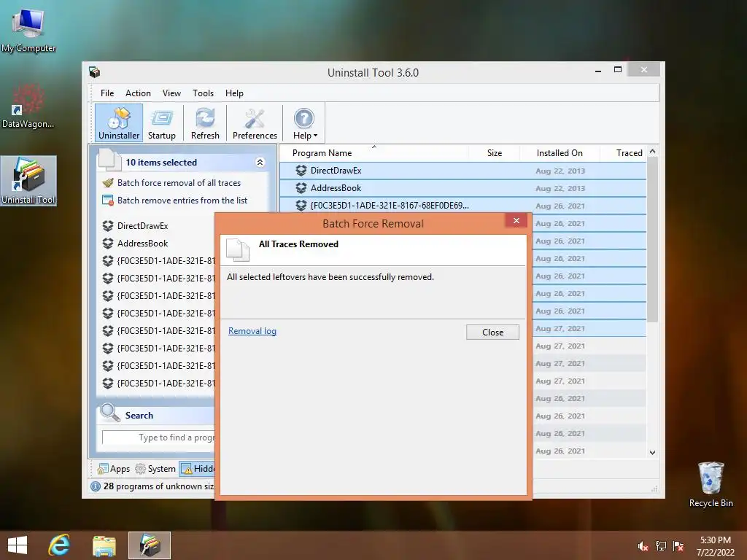The image size is (747, 560).
Task: Click the Search magnifier icon
Action: (110, 413)
